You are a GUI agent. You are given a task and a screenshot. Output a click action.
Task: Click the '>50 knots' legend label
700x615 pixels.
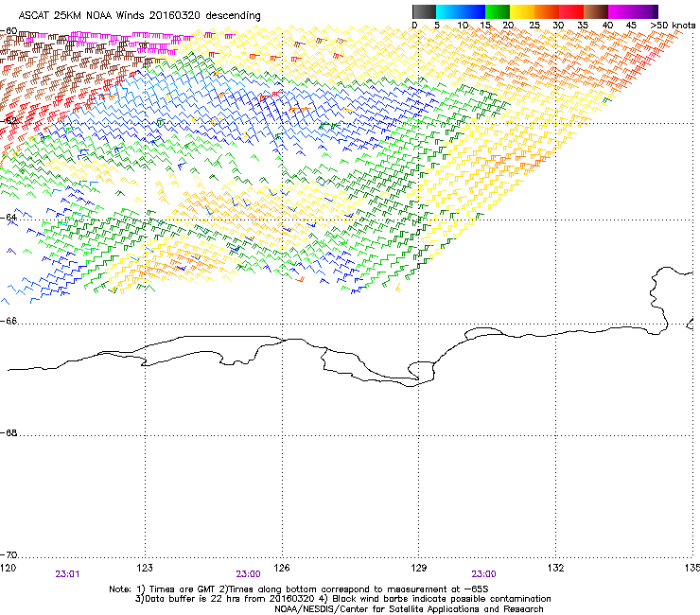click(x=673, y=26)
